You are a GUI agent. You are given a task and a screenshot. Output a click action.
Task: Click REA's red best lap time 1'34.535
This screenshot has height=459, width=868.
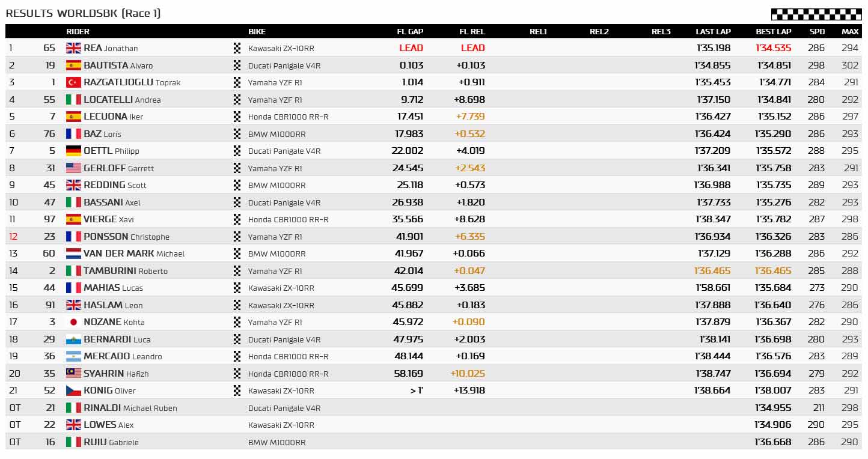coord(774,48)
